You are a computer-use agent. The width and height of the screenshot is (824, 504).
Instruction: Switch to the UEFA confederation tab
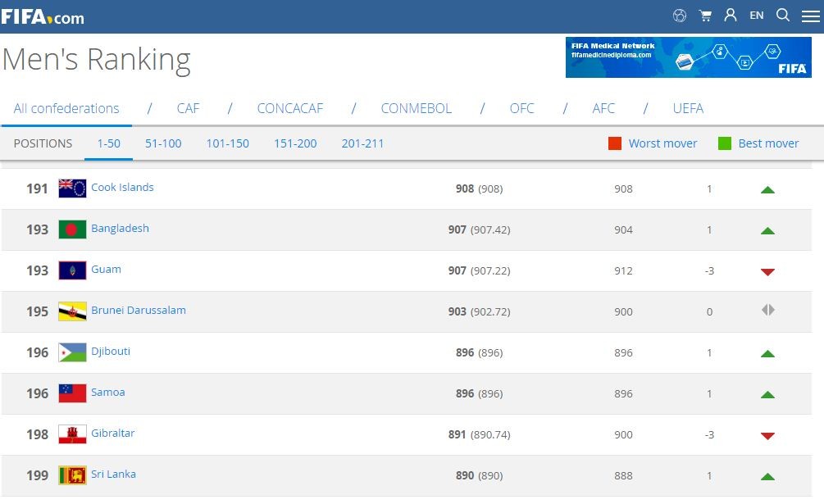[687, 108]
